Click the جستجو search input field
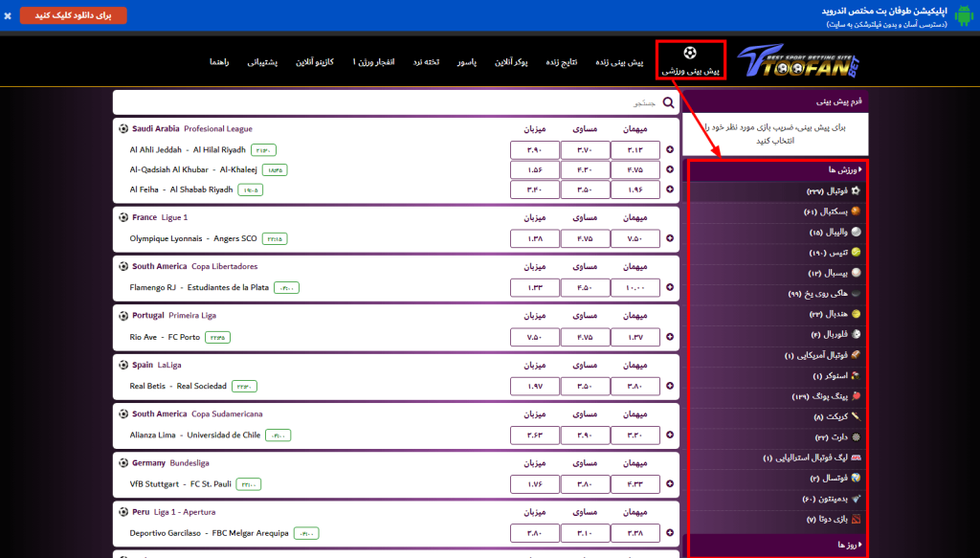Viewport: 980px width, 558px height. pyautogui.click(x=394, y=102)
